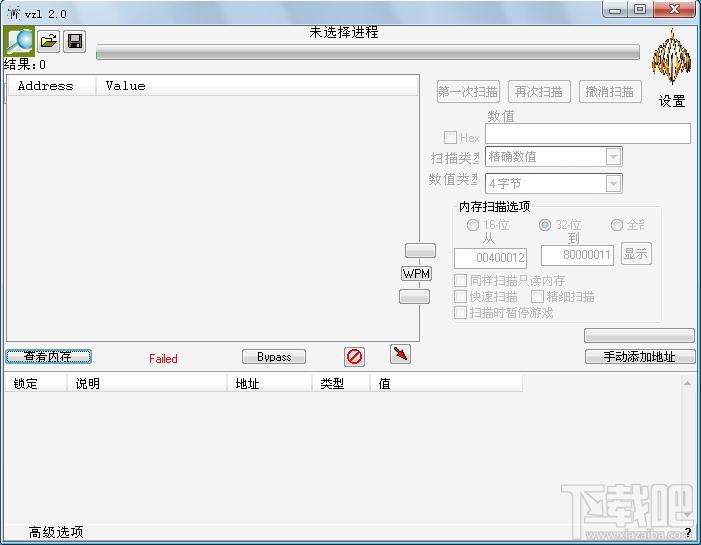701x545 pixels.
Task: Enable 精细扫描 checkbox
Action: click(537, 296)
